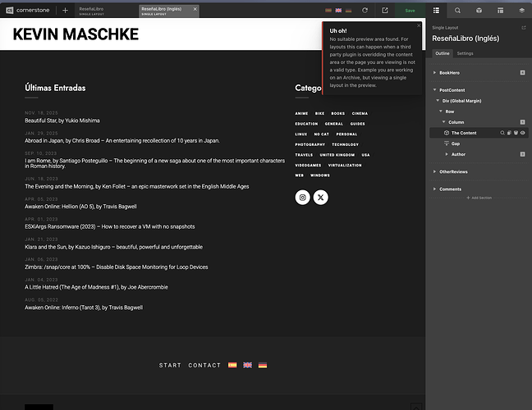Image resolution: width=532 pixels, height=410 pixels.
Task: Click the magnifier search icon in top bar
Action: coord(457,10)
